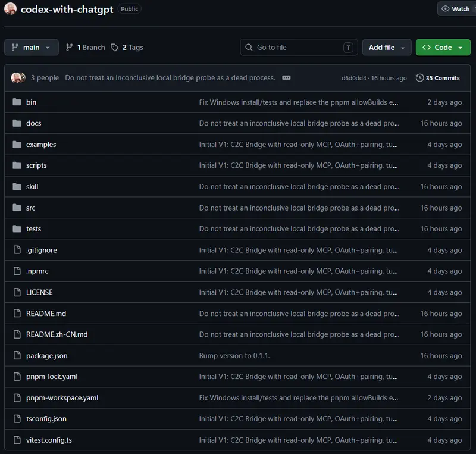The image size is (476, 454).
Task: Click the examples folder icon
Action: [17, 144]
